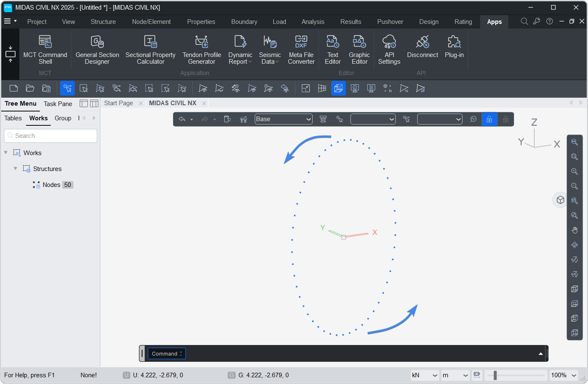Open the Base stage dropdown
588x384 pixels.
[284, 119]
